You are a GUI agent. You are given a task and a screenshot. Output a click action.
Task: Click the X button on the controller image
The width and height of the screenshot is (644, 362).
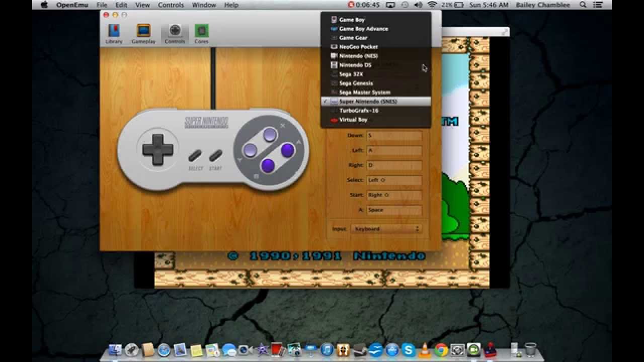270,134
